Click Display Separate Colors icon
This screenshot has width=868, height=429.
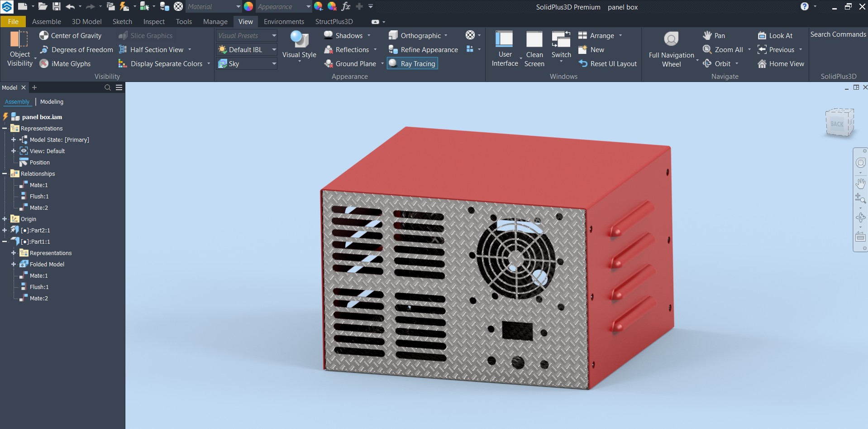[x=123, y=64]
